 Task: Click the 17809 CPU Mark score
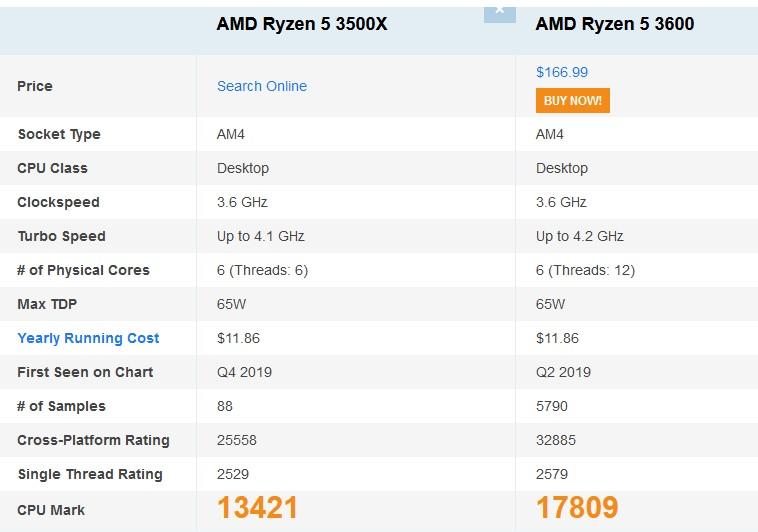tap(577, 508)
